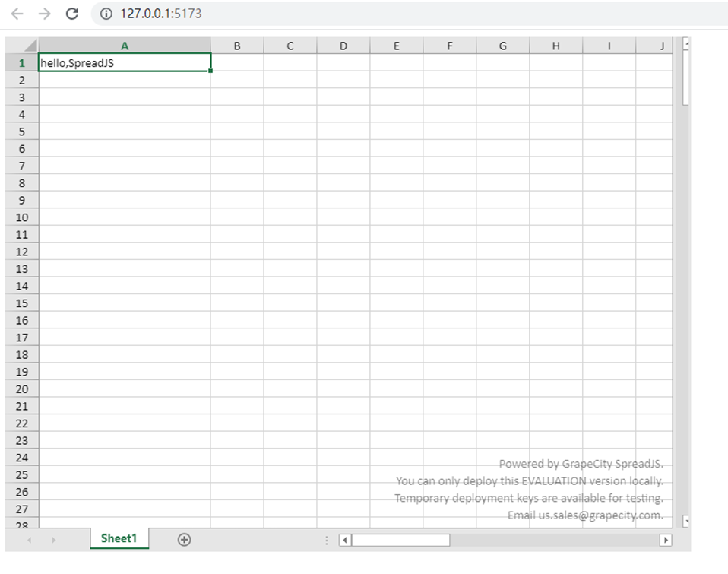Select row 1 header
Image resolution: width=728 pixels, height=574 pixels.
(x=22, y=62)
